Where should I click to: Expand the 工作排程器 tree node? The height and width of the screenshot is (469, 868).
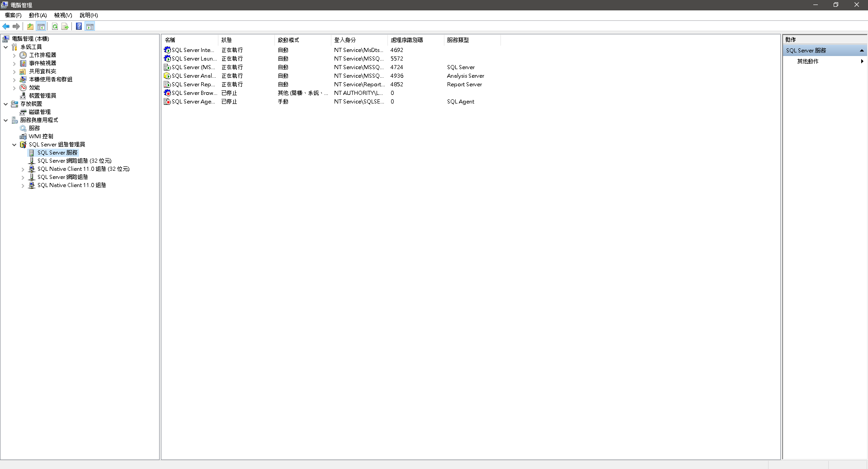click(x=14, y=56)
